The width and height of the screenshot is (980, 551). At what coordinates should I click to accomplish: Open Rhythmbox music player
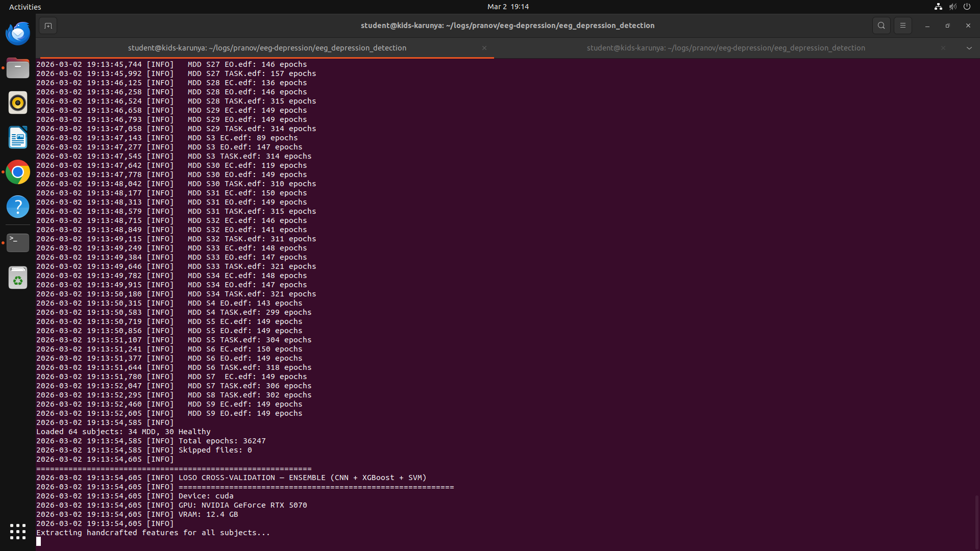[18, 103]
